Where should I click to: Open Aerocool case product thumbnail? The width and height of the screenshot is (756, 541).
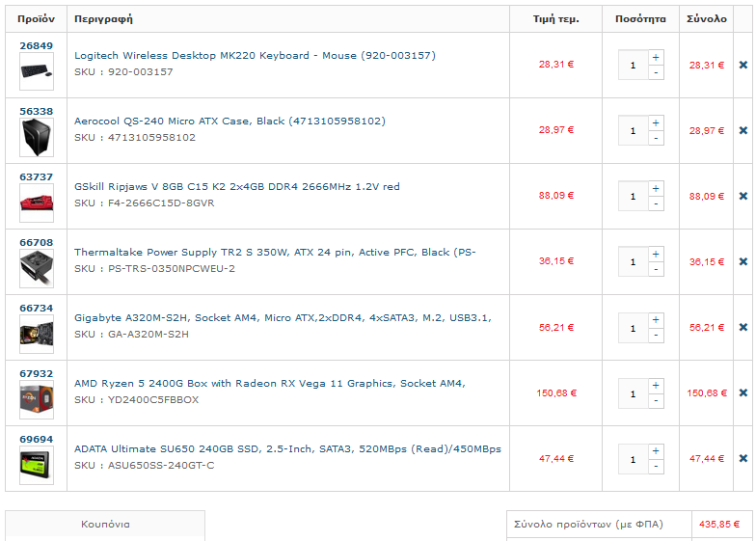click(x=37, y=137)
